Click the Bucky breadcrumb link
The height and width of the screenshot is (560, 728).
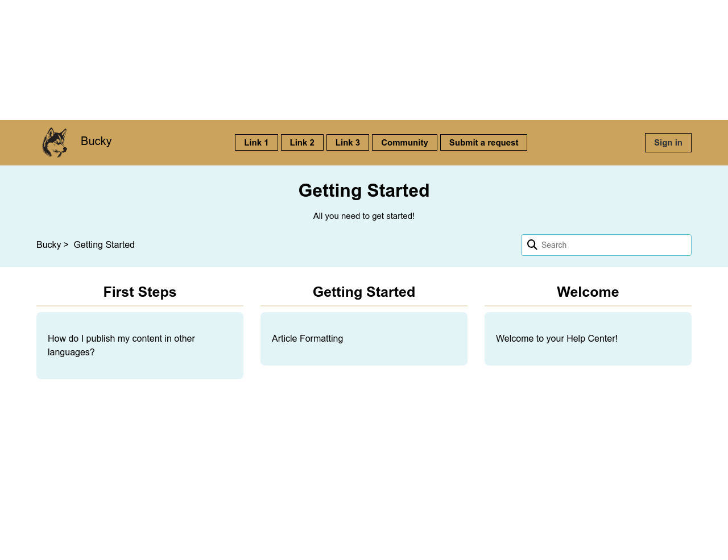point(48,244)
